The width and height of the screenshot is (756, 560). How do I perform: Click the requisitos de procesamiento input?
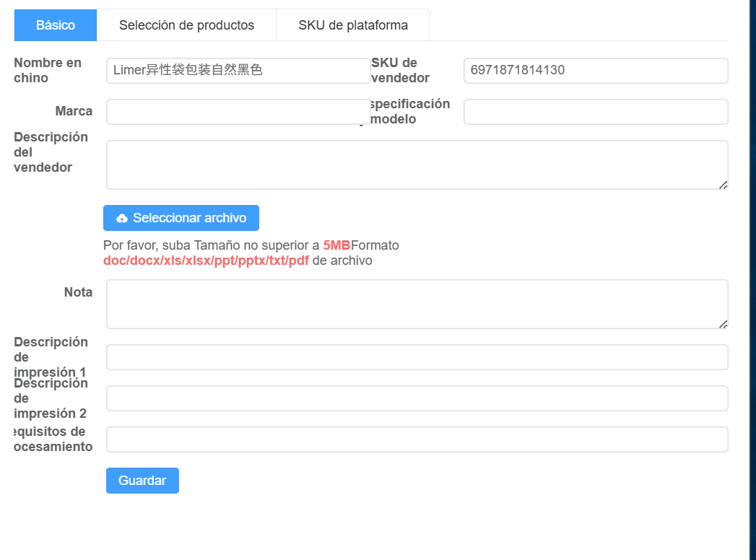[417, 439]
